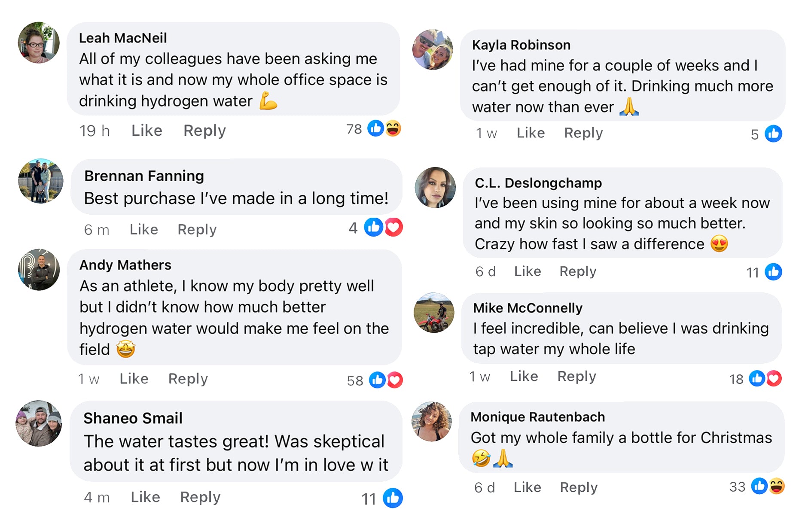Reply to C.L. Deslongchamp's comment
The image size is (805, 532).
[x=578, y=271]
